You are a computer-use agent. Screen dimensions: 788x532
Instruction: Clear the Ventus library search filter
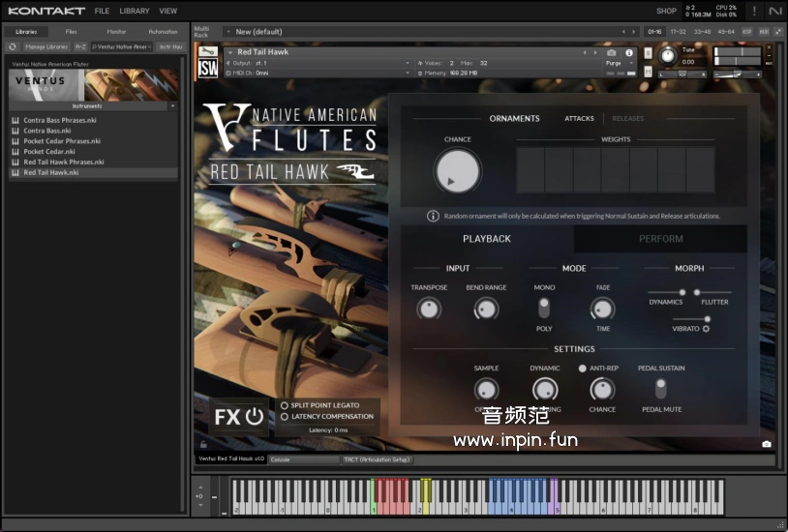pos(149,46)
